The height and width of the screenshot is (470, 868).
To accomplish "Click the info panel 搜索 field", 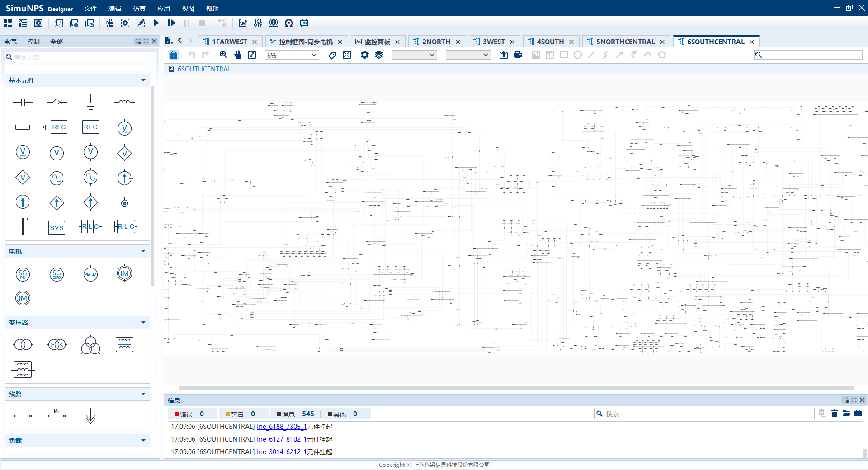I will [x=704, y=414].
